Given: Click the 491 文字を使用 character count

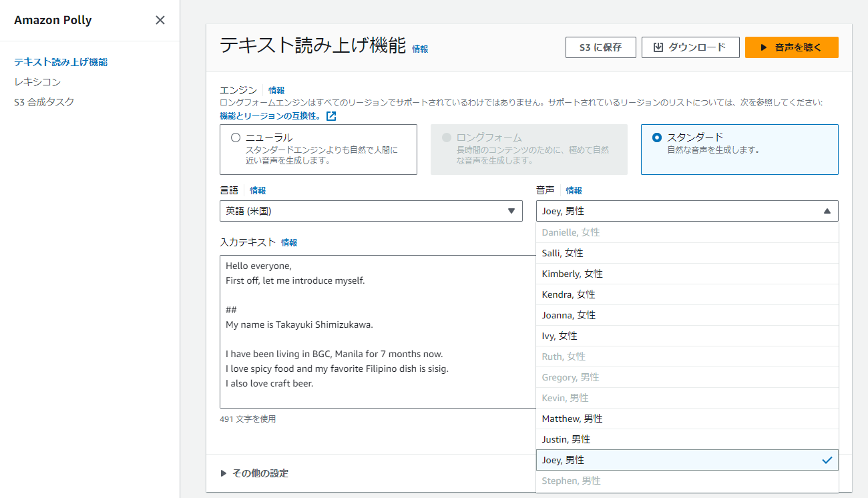Looking at the screenshot, I should [x=248, y=419].
